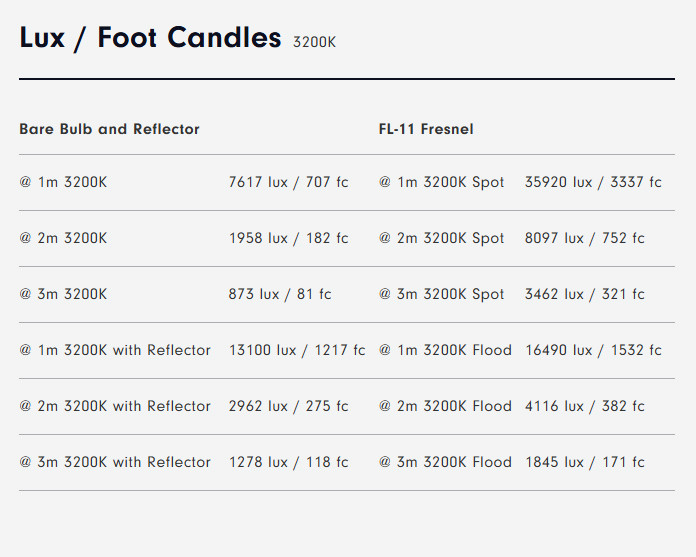696x557 pixels.
Task: Click the 873 lux / 81 fc value
Action: coord(280,294)
